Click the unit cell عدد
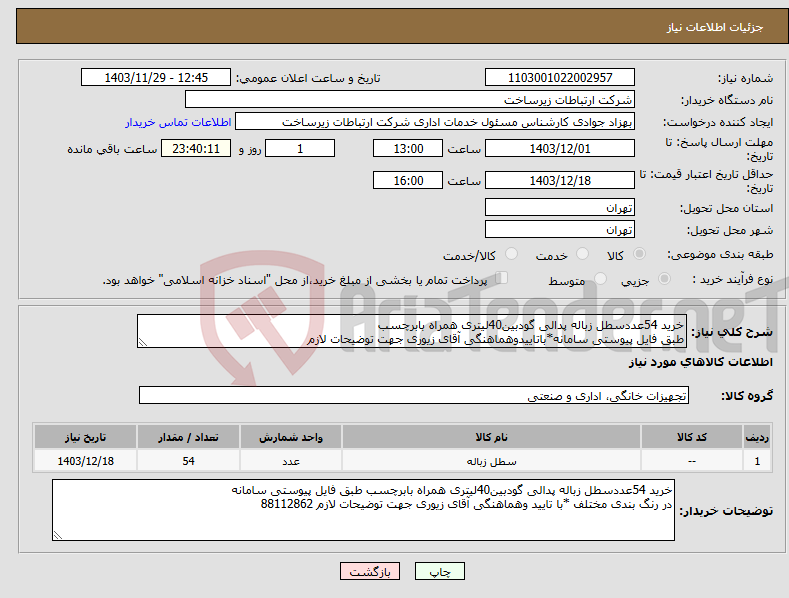The height and width of the screenshot is (598, 789). point(291,461)
